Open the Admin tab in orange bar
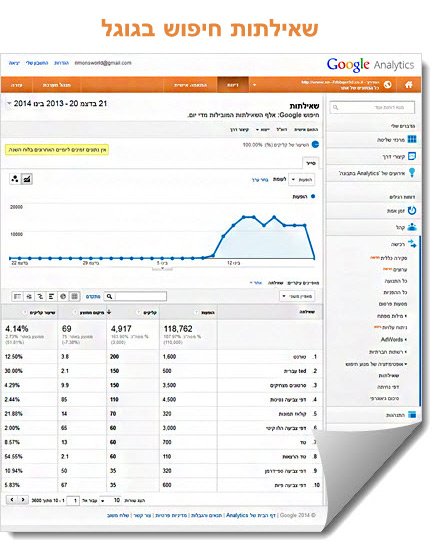The width and height of the screenshot is (435, 550). pyautogui.click(x=56, y=85)
